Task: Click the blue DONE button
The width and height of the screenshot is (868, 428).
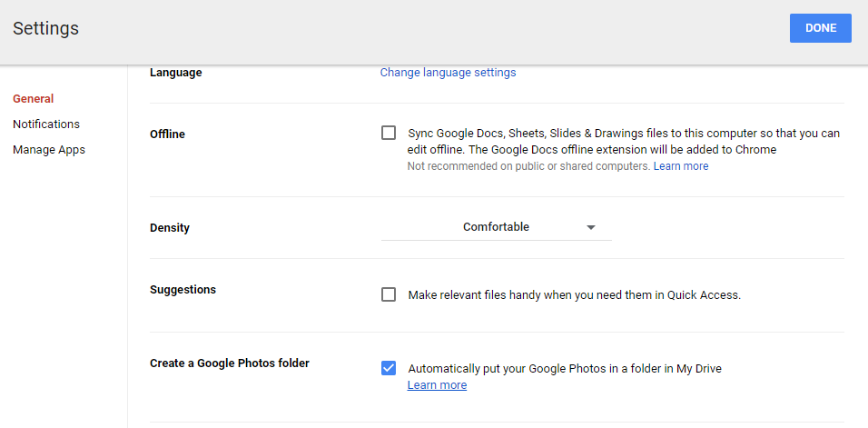Action: [820, 28]
